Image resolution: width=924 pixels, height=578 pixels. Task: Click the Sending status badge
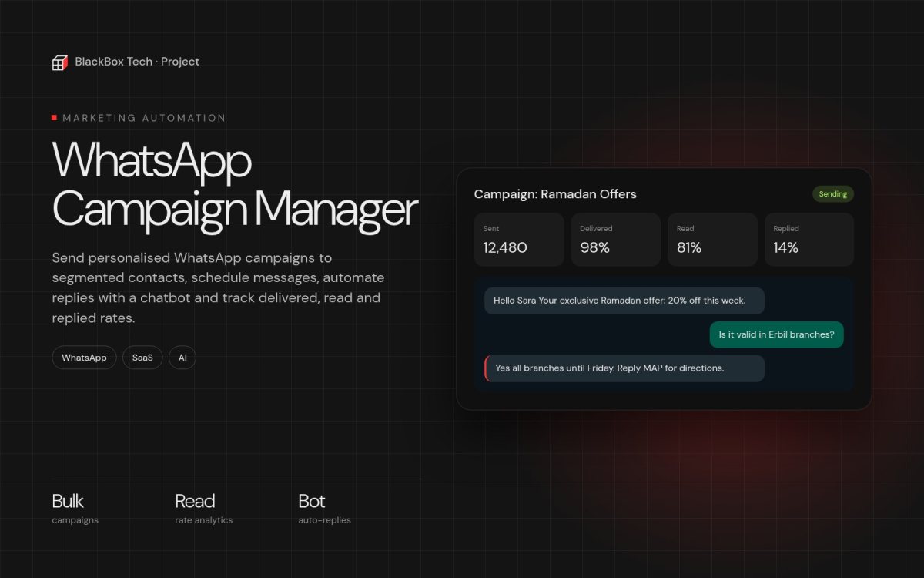point(833,194)
